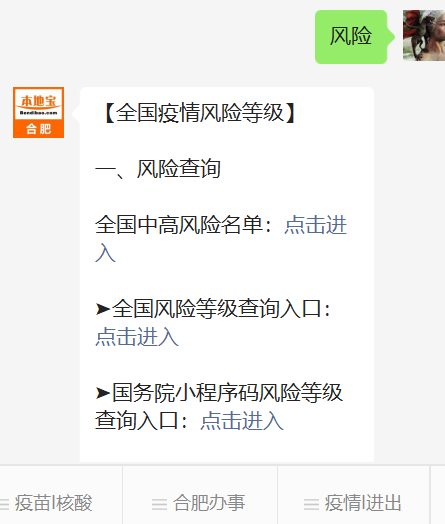Click the menu lines icon beside 疫情|进出
This screenshot has height=524, width=445.
[311, 504]
